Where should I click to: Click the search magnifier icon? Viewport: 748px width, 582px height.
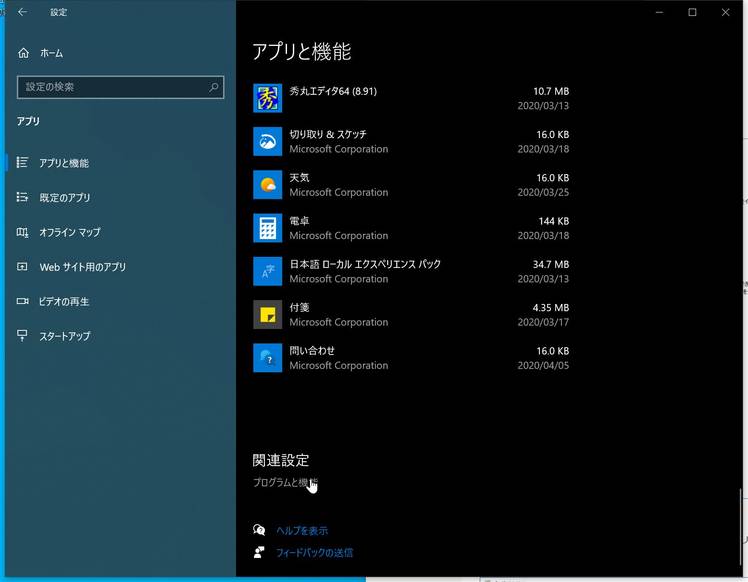214,87
